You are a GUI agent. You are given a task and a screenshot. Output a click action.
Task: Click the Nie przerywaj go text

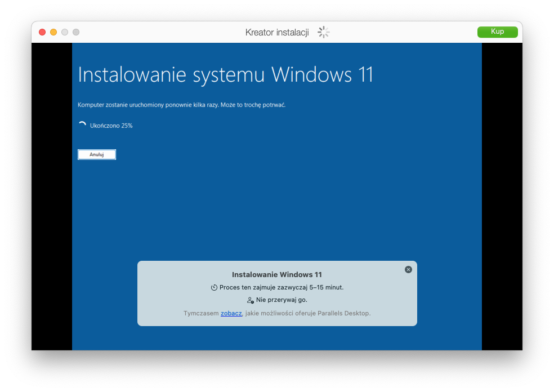282,300
